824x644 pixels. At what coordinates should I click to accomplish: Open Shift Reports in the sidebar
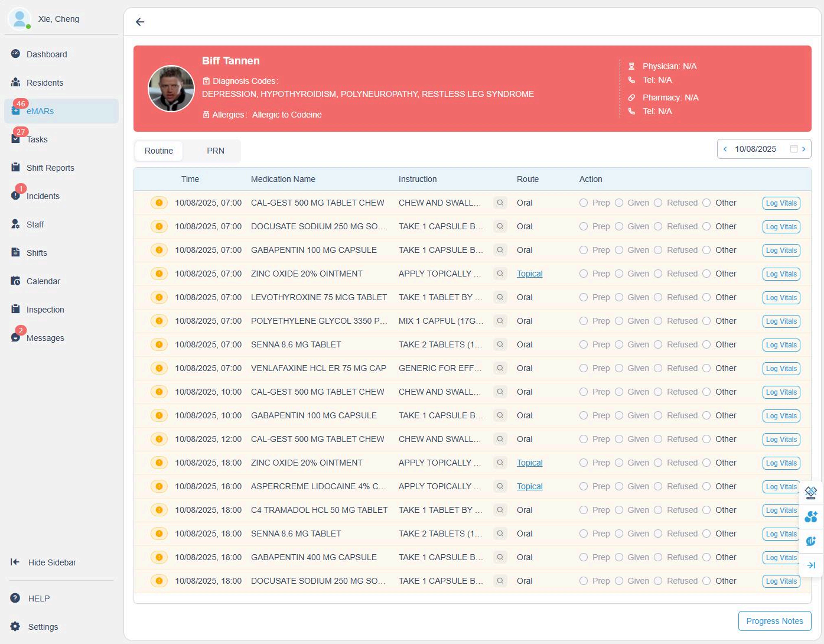tap(50, 168)
